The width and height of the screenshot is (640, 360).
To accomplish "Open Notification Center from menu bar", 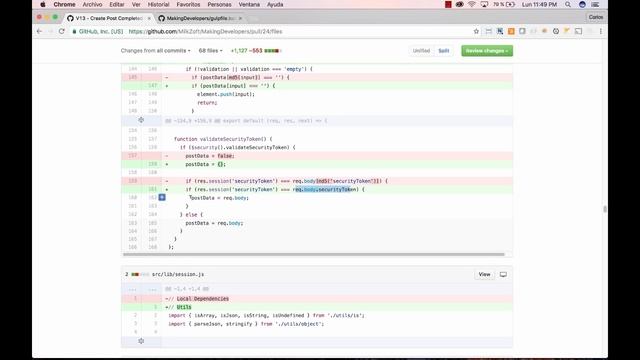I will tap(595, 4).
